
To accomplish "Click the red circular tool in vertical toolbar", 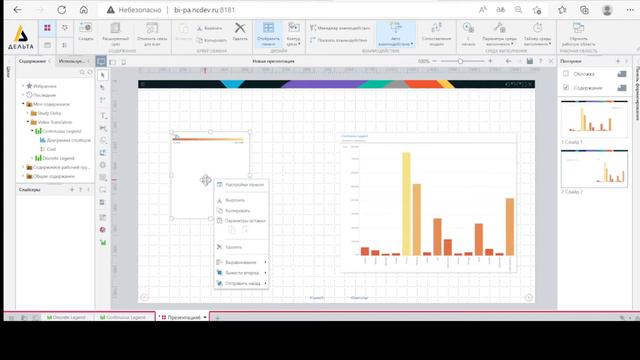I will click(x=103, y=230).
